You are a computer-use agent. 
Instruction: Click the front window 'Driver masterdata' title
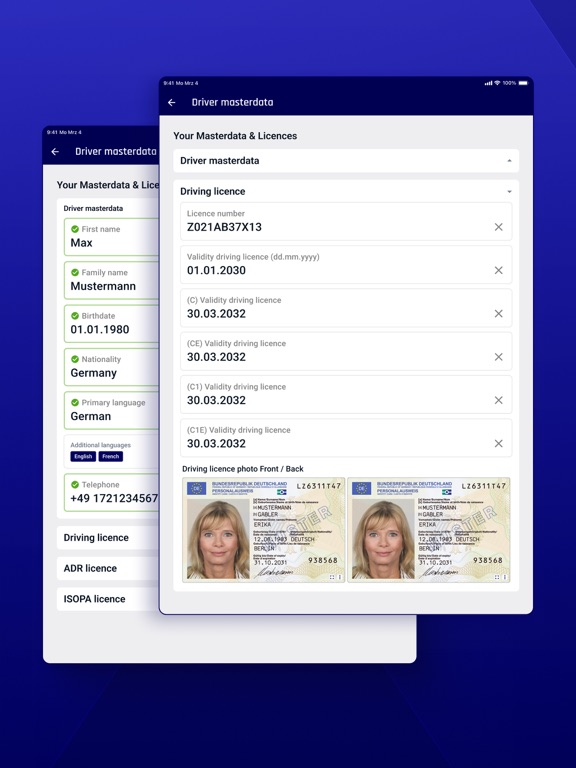point(233,102)
